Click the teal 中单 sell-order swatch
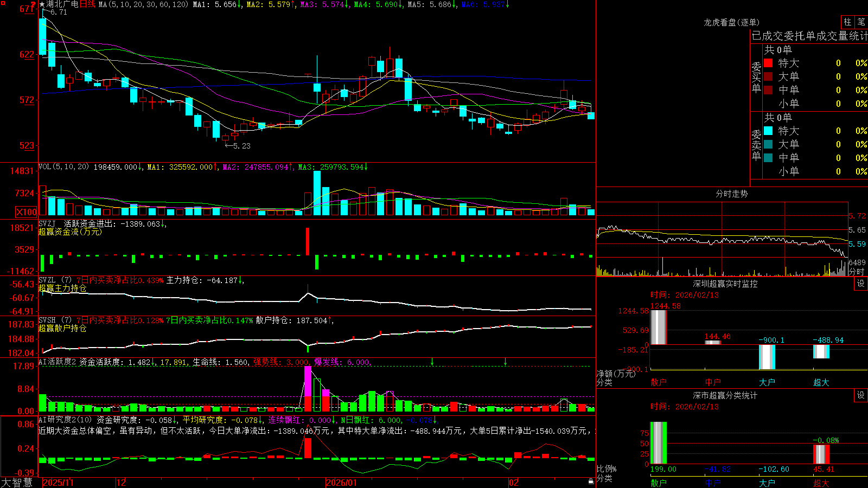Image resolution: width=868 pixels, height=488 pixels. click(768, 158)
